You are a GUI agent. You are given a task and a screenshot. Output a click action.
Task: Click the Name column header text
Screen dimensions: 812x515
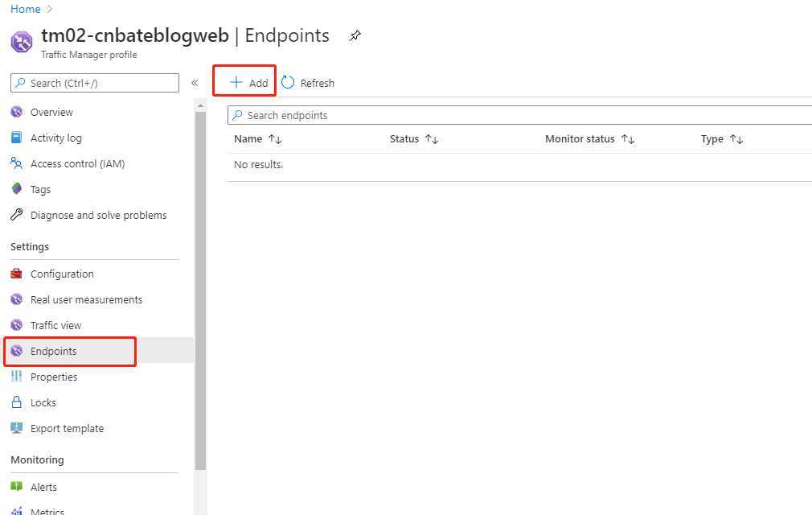coord(248,139)
